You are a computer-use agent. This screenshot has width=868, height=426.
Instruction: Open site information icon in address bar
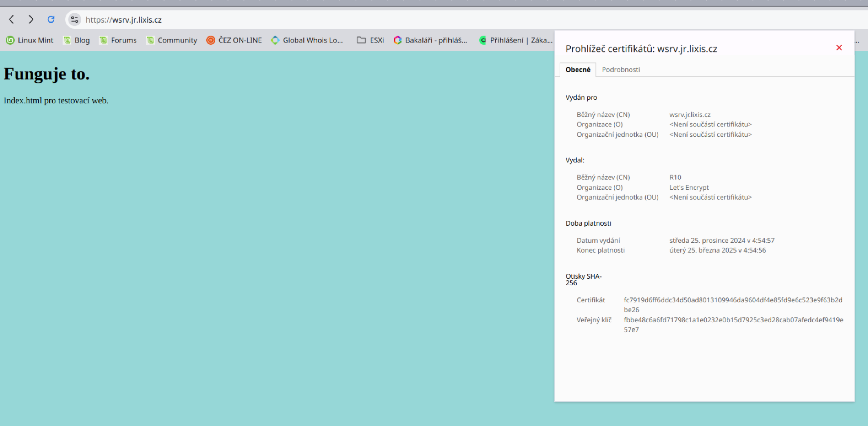click(74, 20)
